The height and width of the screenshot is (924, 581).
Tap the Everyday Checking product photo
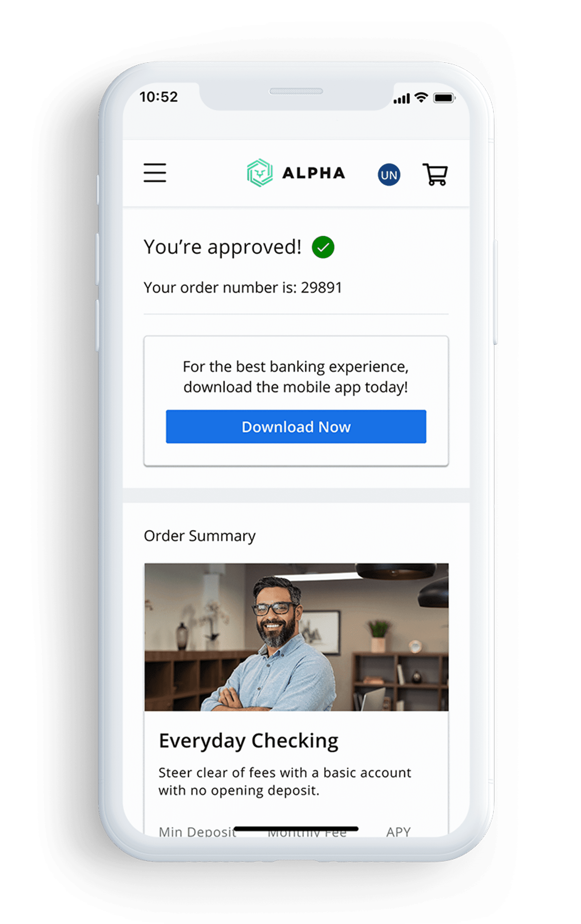pos(296,636)
